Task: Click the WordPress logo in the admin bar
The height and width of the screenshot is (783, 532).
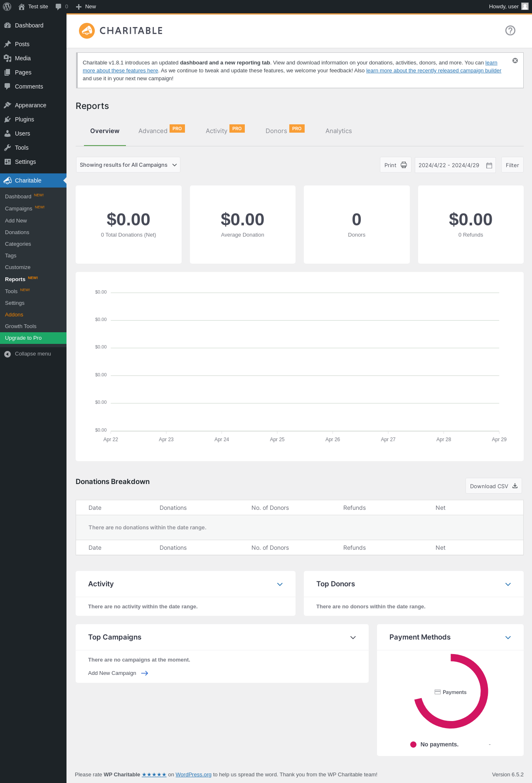Action: click(x=7, y=7)
